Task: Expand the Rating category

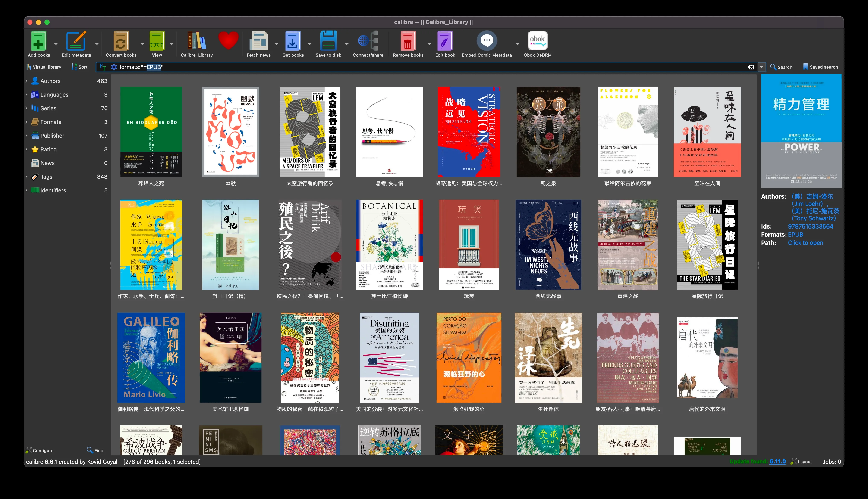Action: coord(26,149)
